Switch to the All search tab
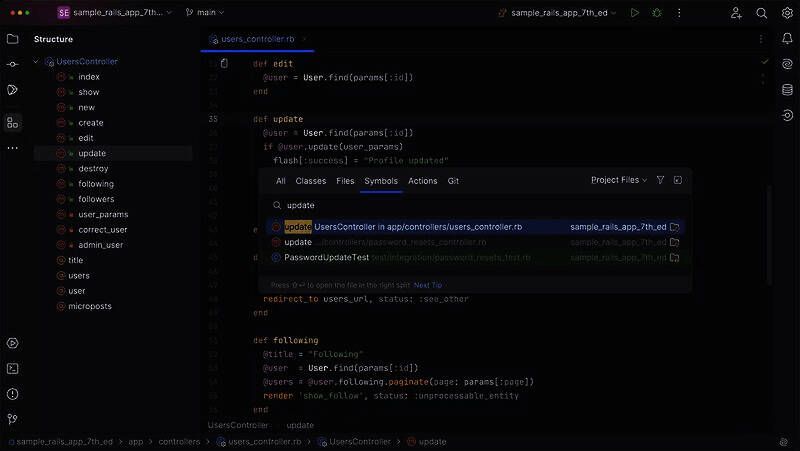 click(x=281, y=181)
